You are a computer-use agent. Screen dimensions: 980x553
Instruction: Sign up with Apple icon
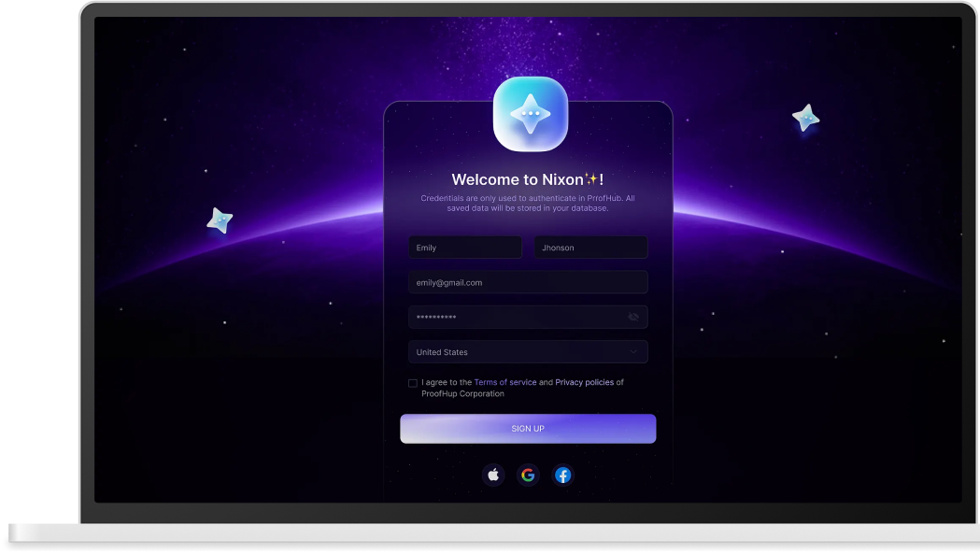point(493,475)
